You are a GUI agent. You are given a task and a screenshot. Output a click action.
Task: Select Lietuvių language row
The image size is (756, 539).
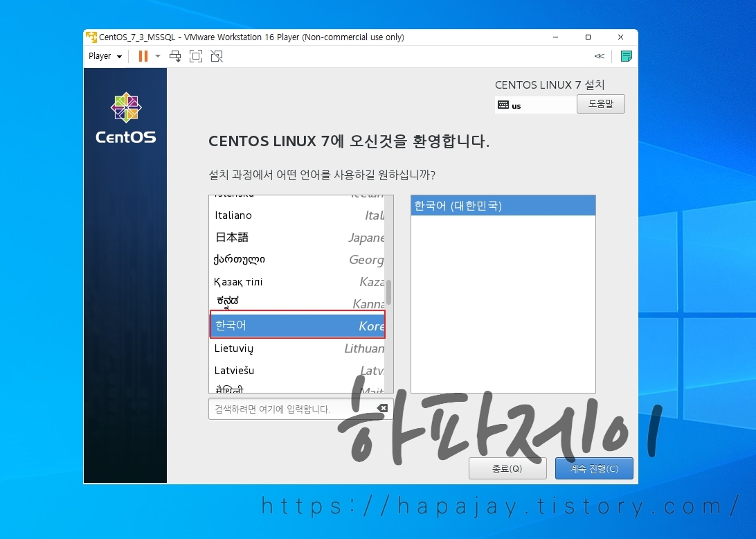(298, 348)
